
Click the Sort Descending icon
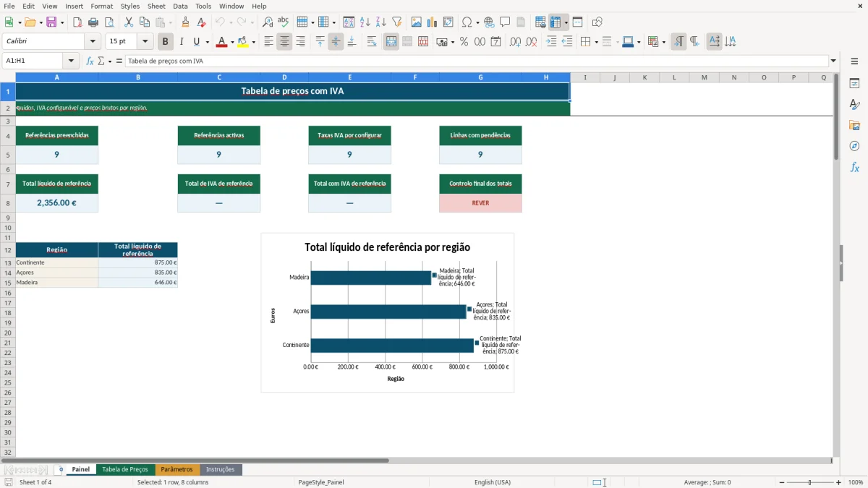(381, 22)
